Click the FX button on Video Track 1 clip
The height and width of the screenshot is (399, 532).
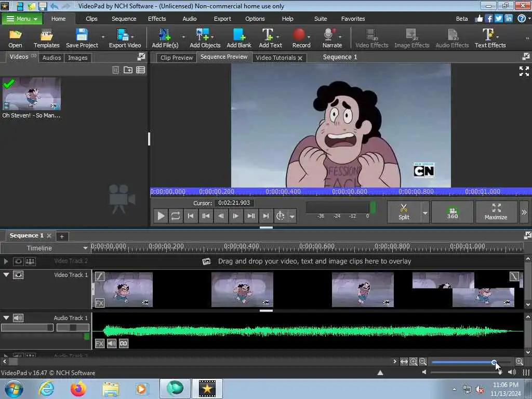pos(99,303)
